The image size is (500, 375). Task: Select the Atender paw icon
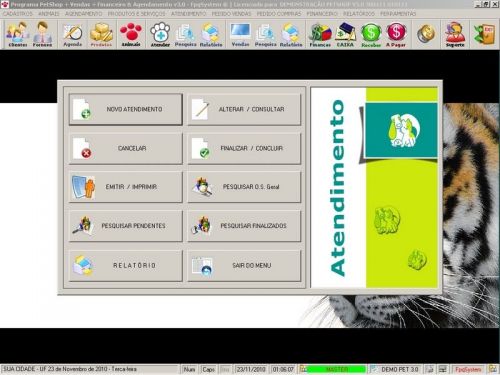point(160,34)
